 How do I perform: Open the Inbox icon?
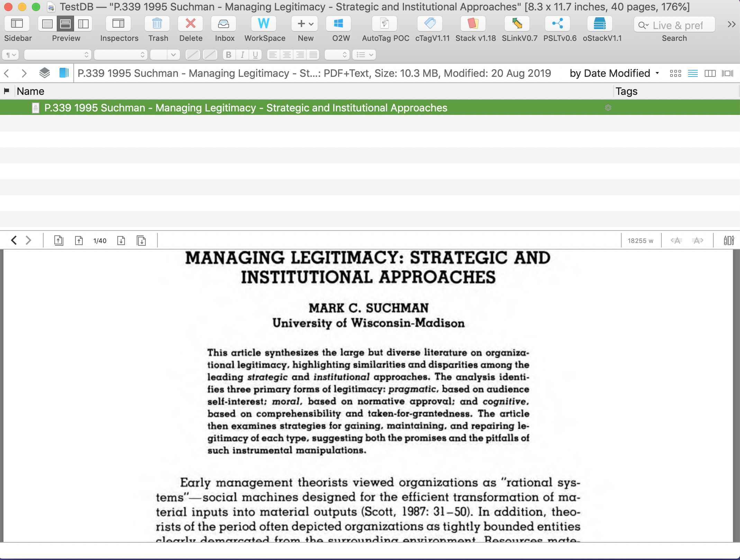tap(224, 24)
